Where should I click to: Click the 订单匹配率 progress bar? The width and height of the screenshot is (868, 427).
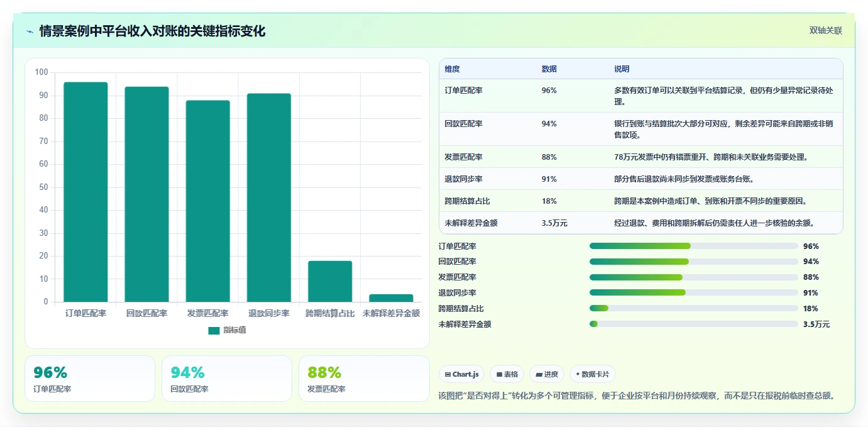coord(694,246)
